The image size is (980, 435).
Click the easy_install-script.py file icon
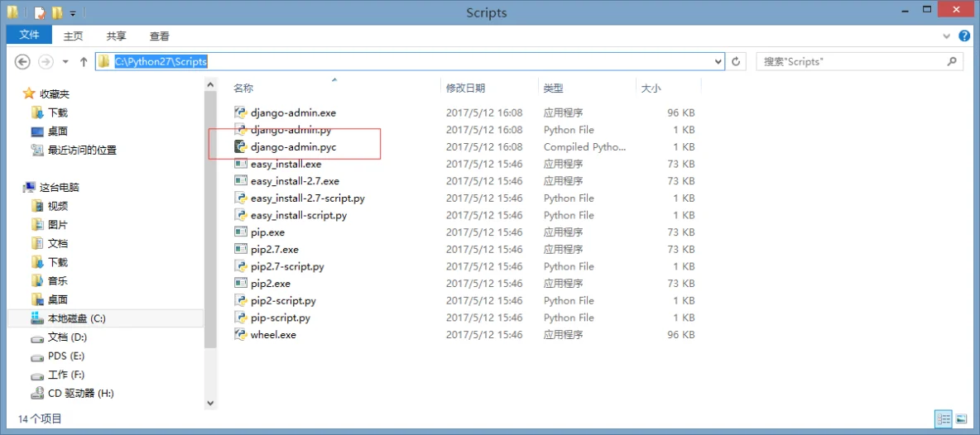point(240,215)
